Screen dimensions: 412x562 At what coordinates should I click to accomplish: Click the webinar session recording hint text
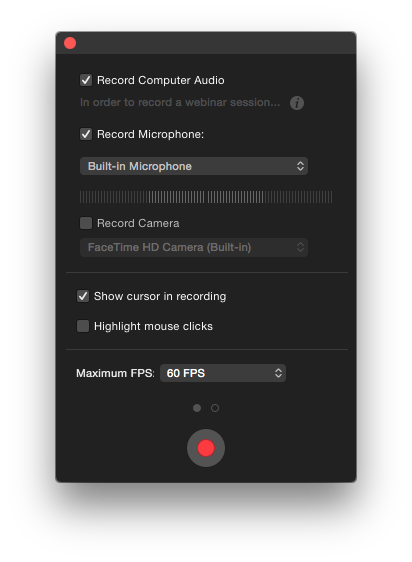(x=180, y=103)
